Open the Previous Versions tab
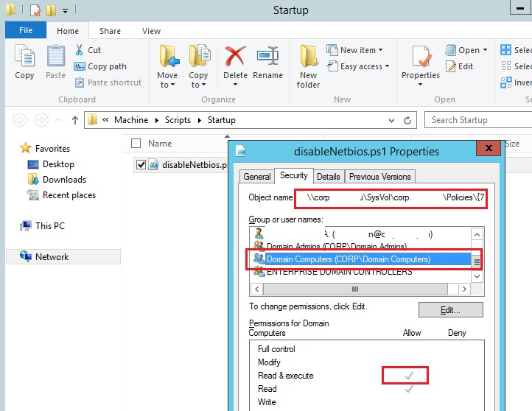Screen dimensions: 532x411 point(379,176)
